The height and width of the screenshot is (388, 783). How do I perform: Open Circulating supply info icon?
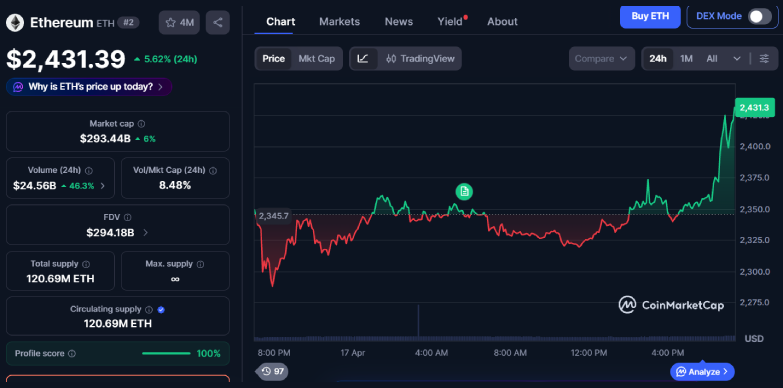[149, 310]
